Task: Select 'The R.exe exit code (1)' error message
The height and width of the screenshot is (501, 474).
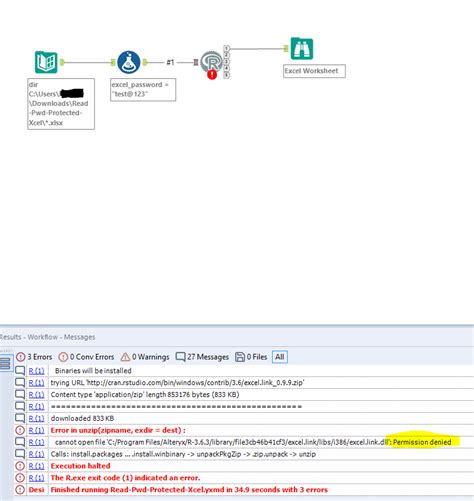Action: (x=125, y=478)
